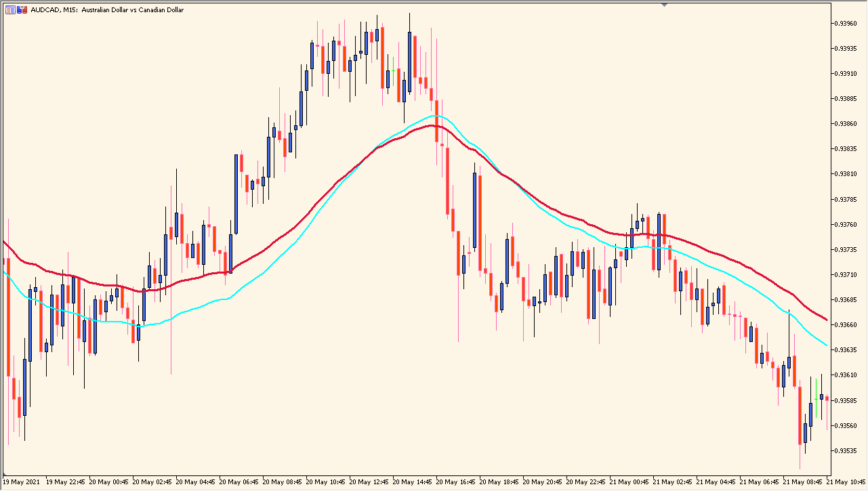Click the 20 May 20:45 time label
This screenshot has height=491, width=868.
543,483
